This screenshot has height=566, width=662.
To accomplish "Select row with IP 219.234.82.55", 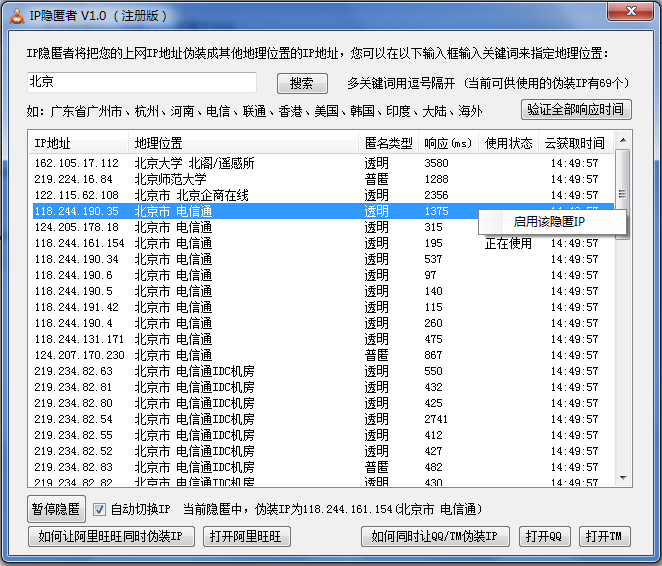I will (323, 436).
